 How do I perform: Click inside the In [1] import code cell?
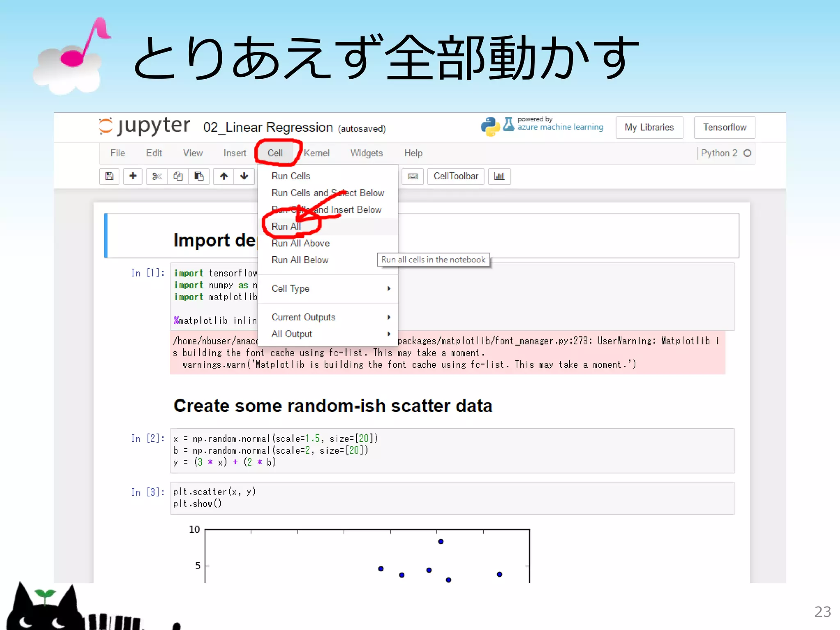[x=452, y=297]
